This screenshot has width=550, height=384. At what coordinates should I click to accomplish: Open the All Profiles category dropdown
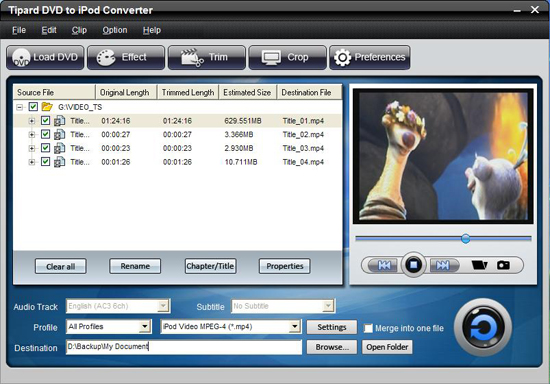click(x=145, y=327)
